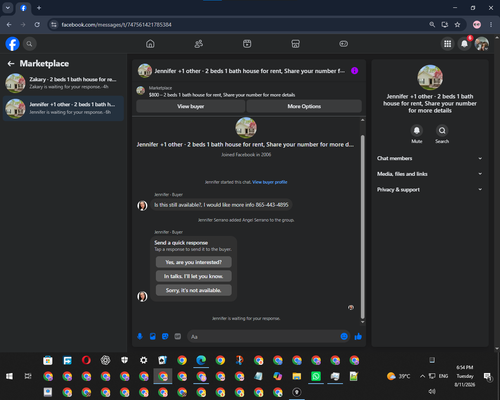Open the notifications bell
This screenshot has width=500, height=400.
(464, 44)
